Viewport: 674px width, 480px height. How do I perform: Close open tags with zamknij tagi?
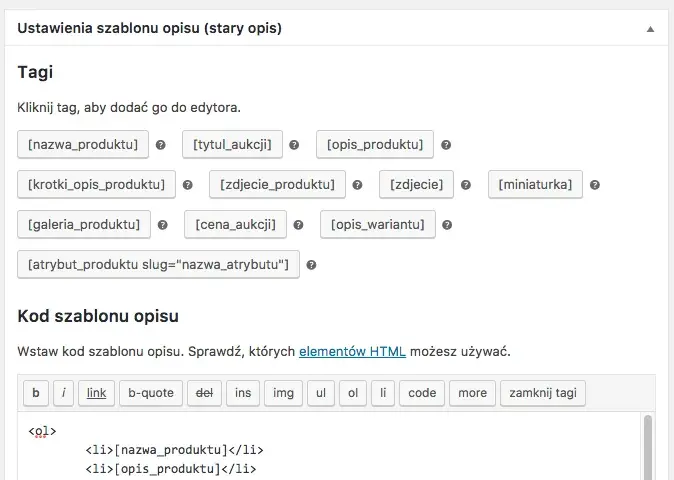coord(543,393)
